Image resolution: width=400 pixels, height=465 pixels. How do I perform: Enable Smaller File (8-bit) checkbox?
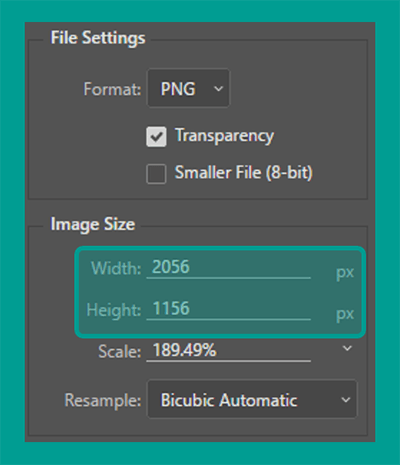(x=156, y=174)
